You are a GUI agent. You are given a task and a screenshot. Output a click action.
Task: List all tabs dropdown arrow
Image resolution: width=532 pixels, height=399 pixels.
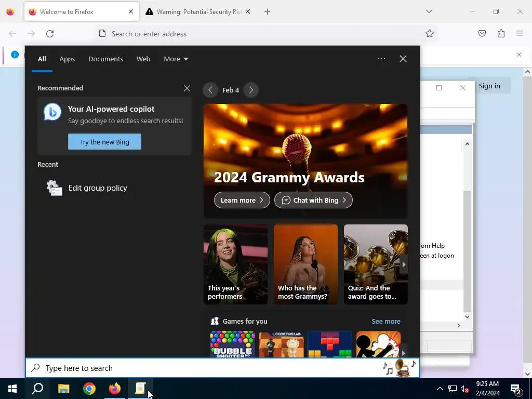[x=429, y=11]
